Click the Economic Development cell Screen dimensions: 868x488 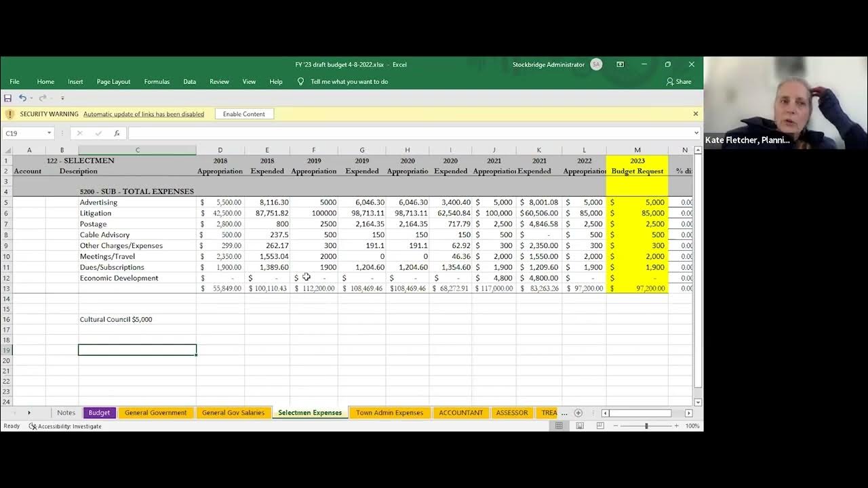click(x=138, y=278)
